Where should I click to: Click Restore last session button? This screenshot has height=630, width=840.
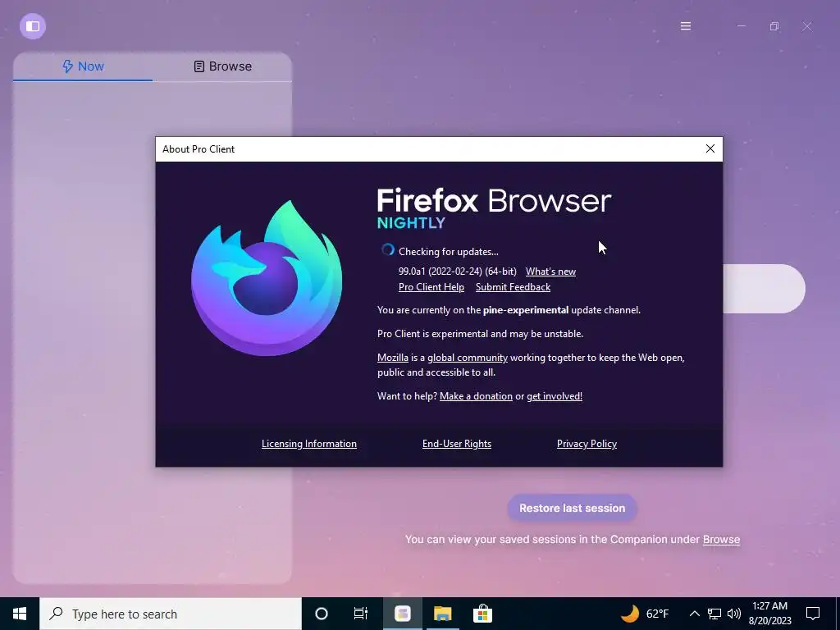point(572,508)
